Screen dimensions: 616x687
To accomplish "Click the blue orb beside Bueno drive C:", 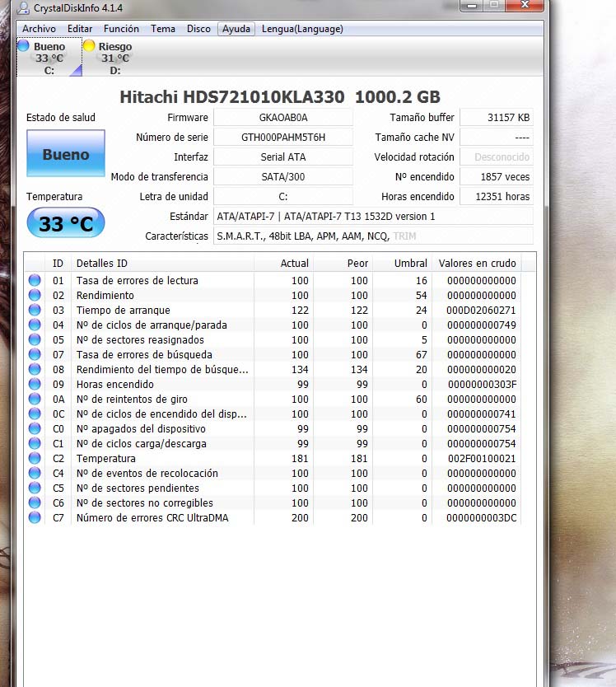I will pos(24,45).
